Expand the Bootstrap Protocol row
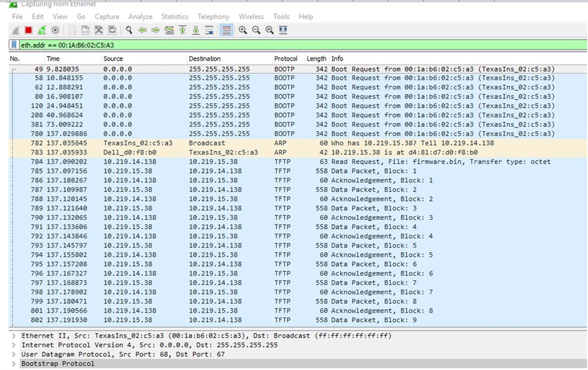 point(14,364)
